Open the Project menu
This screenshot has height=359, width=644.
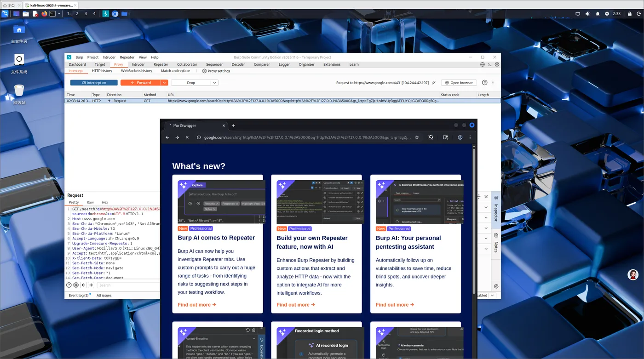click(93, 57)
